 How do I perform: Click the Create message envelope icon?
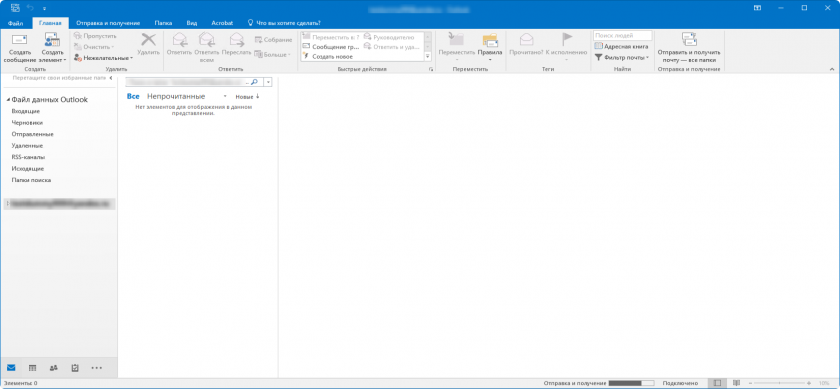coord(19,40)
